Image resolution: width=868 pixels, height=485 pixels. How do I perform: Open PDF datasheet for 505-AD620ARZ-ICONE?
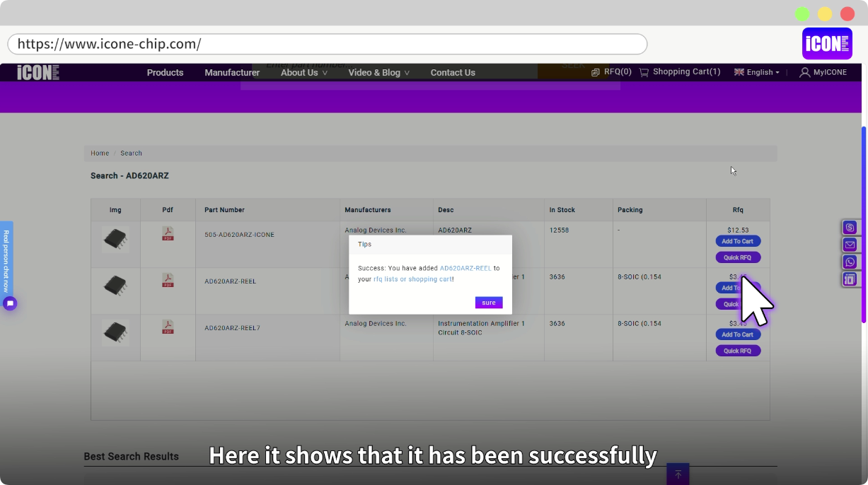click(x=168, y=234)
